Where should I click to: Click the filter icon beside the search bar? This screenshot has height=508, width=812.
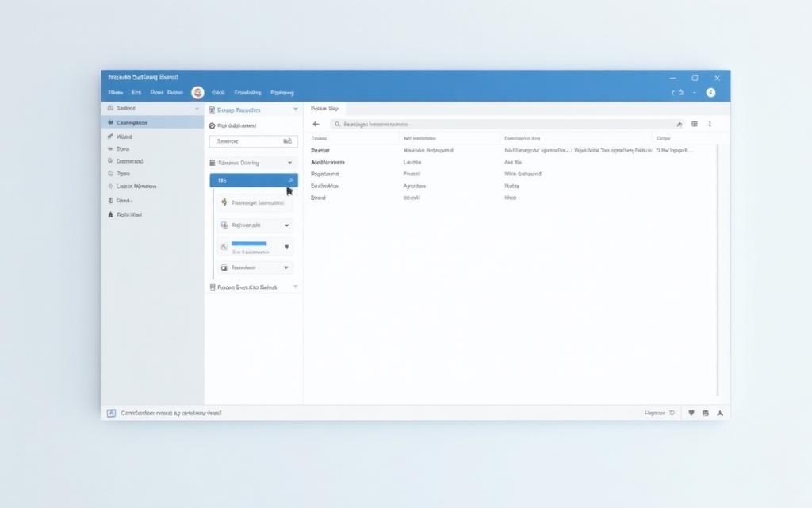679,123
